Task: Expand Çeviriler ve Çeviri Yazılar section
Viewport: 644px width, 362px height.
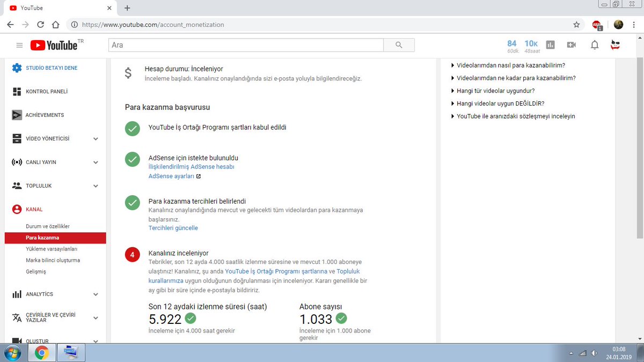Action: [x=96, y=318]
